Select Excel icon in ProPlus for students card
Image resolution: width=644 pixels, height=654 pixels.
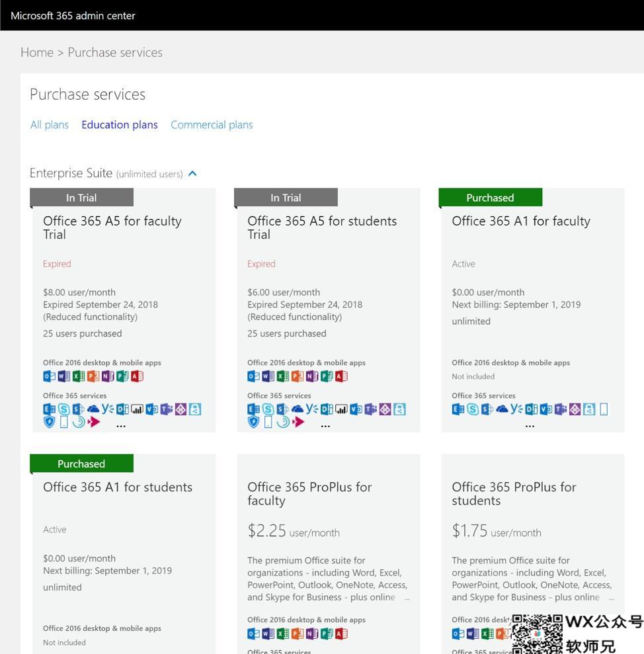point(487,634)
